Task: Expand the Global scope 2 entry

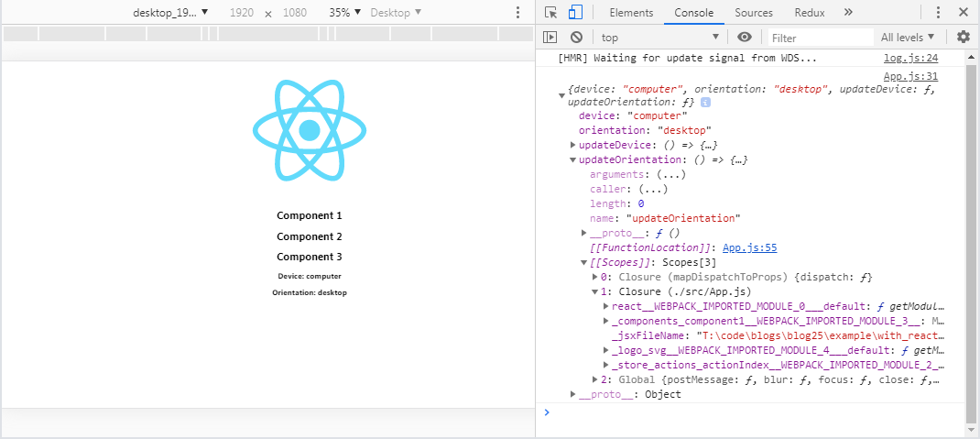Action: pyautogui.click(x=595, y=379)
